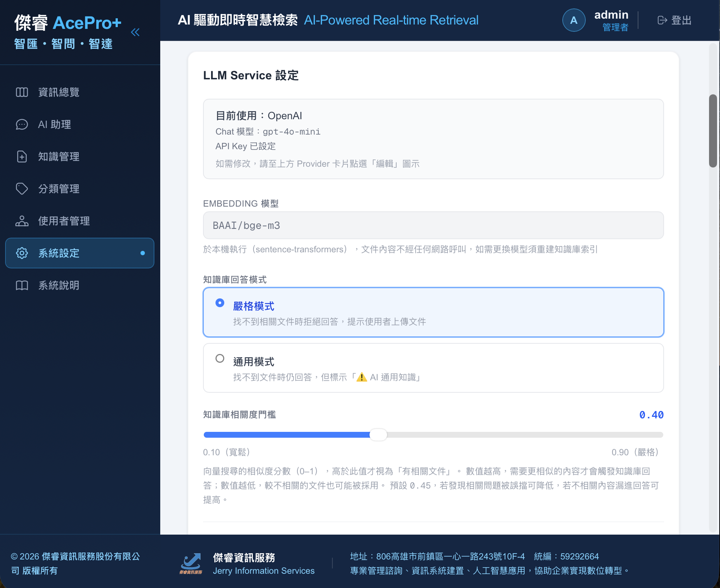720x588 pixels.
Task: Click the page vertical scrollbar thumb
Action: pyautogui.click(x=713, y=131)
